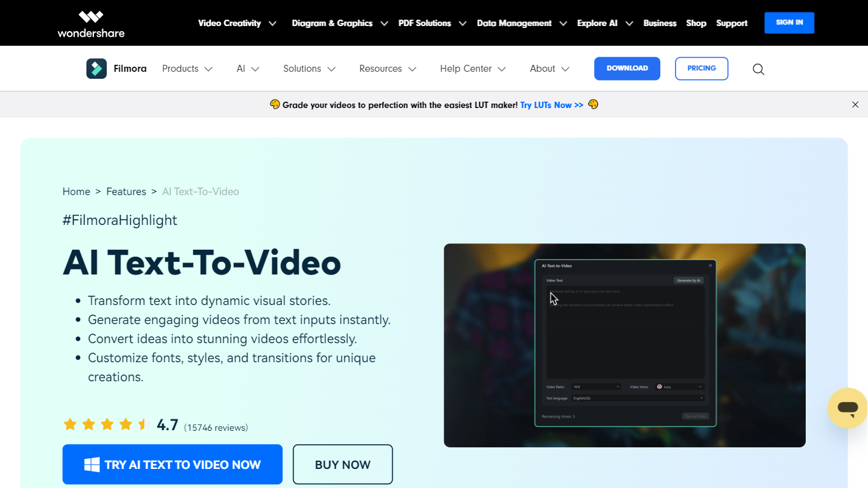Image resolution: width=868 pixels, height=488 pixels.
Task: Click the AI Text-To-Video heading
Action: (x=202, y=262)
